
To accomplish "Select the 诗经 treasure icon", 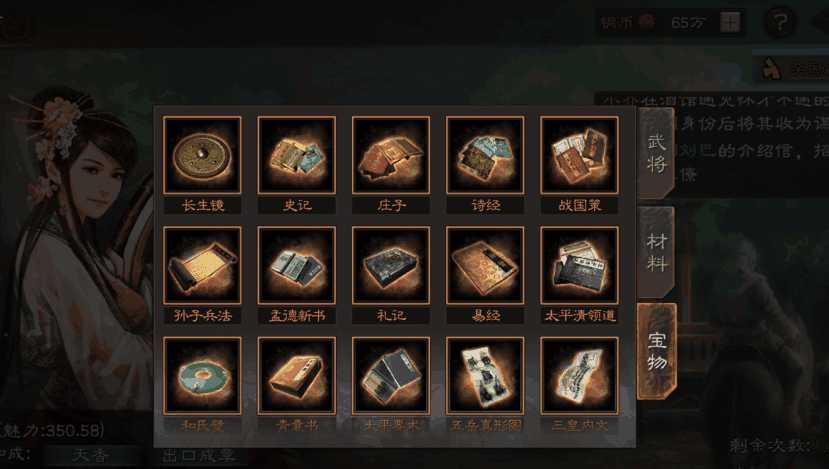I will [x=485, y=155].
